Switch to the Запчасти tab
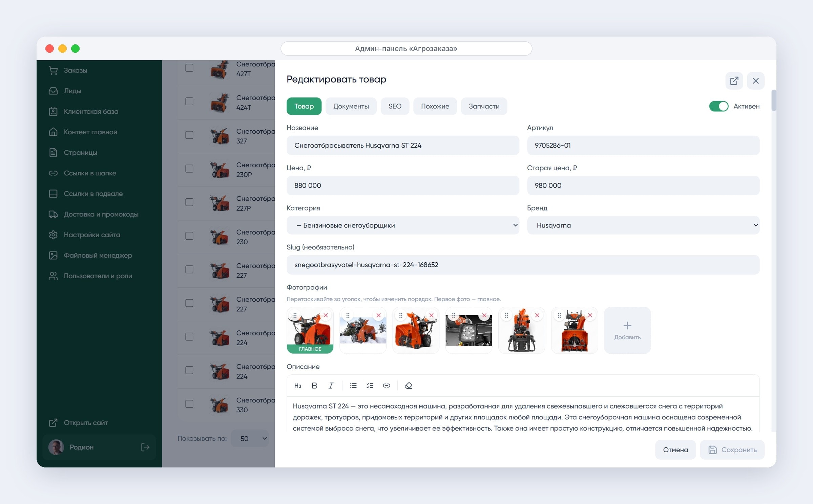The height and width of the screenshot is (504, 813). [484, 106]
